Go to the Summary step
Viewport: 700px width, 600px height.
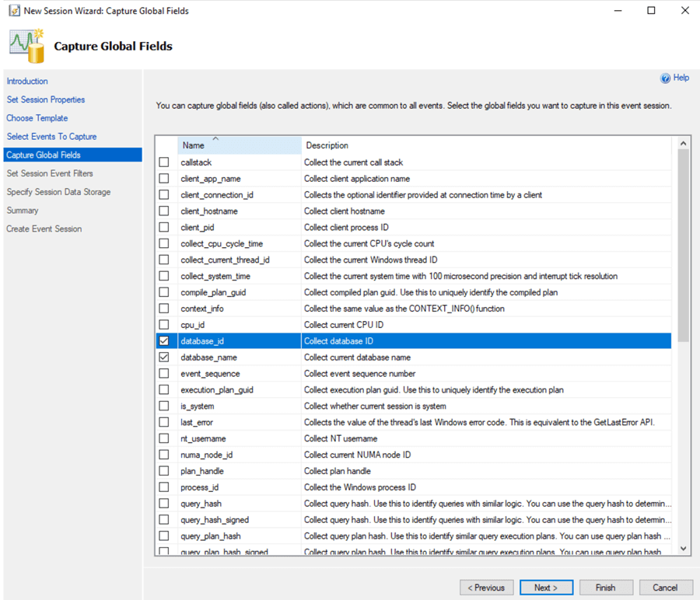(x=23, y=210)
